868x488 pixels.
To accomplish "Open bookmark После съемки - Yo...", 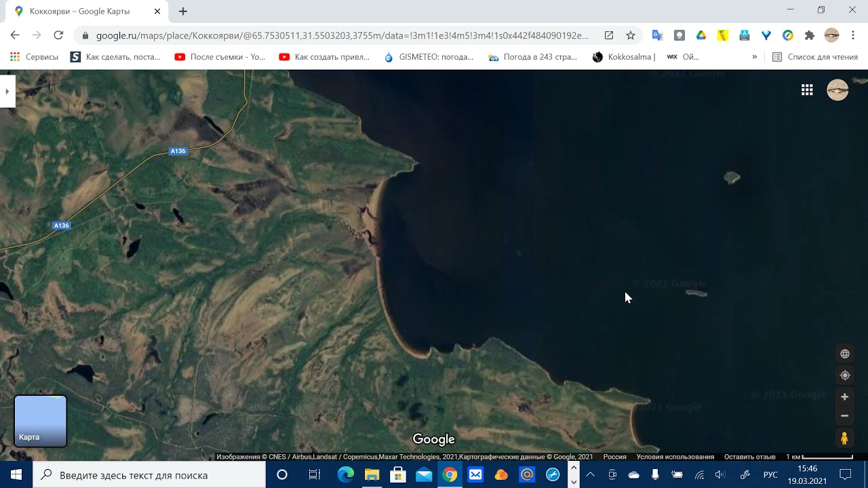I will pyautogui.click(x=220, y=57).
